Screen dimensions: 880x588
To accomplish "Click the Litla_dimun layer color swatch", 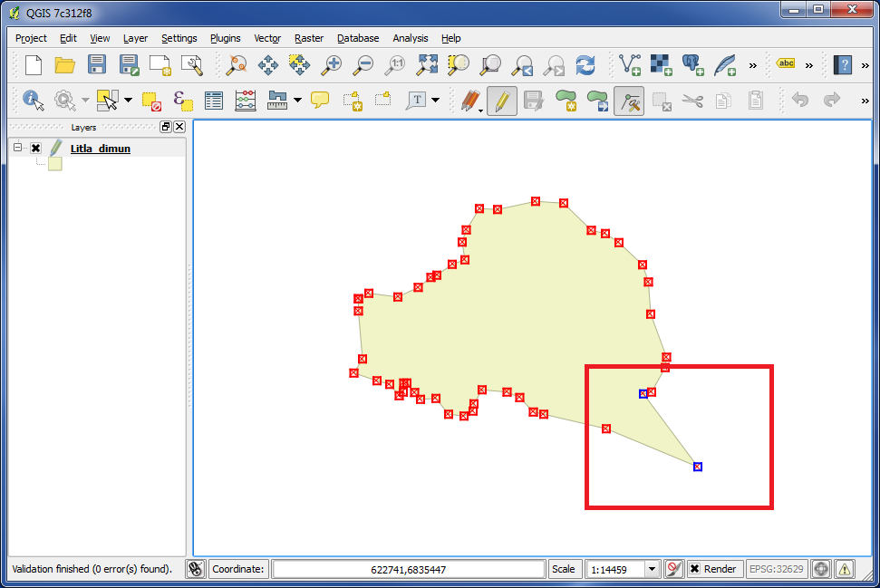I will pyautogui.click(x=55, y=164).
